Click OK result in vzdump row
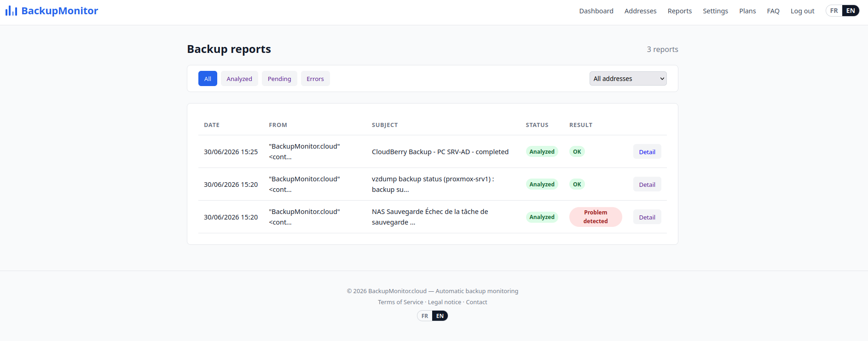868x341 pixels. coord(577,185)
